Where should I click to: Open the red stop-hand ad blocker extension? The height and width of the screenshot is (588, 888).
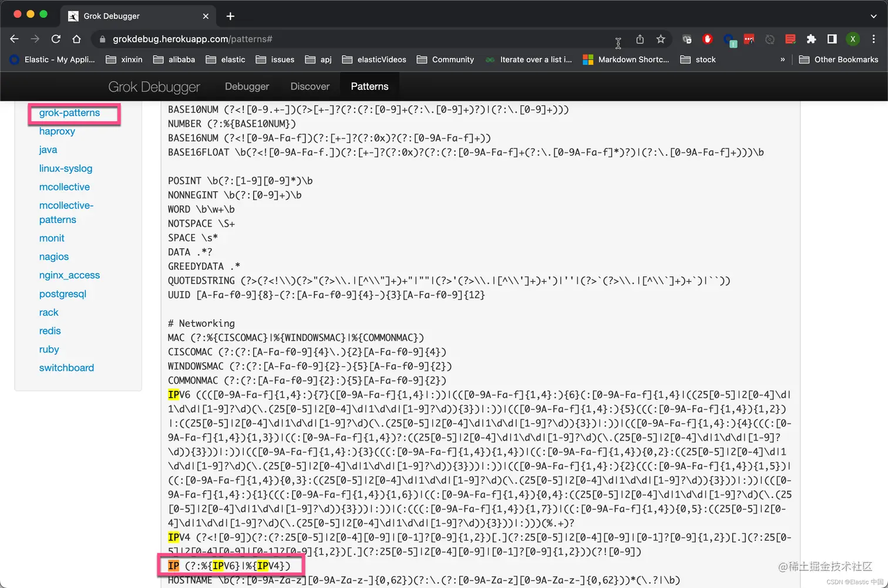[707, 39]
